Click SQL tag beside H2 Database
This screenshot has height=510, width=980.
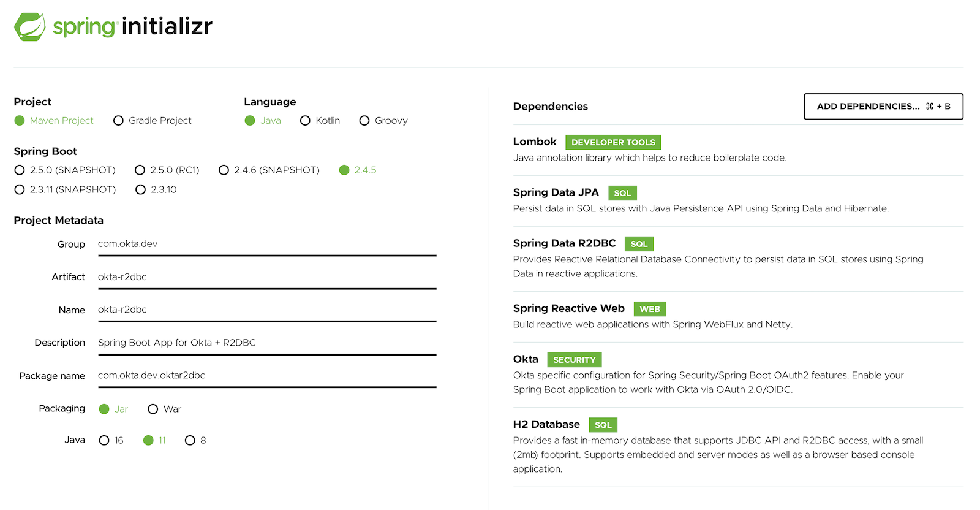(x=603, y=425)
